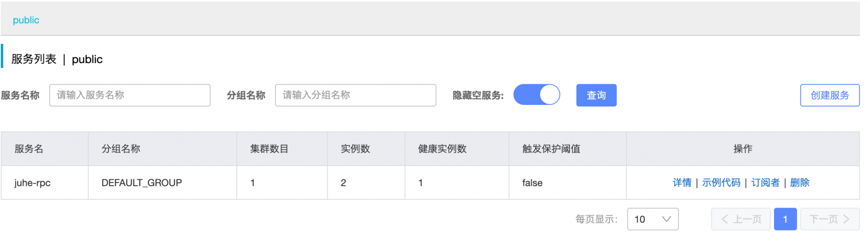Image resolution: width=868 pixels, height=246 pixels.
Task: Focus the 服务名称 input field
Action: (130, 95)
